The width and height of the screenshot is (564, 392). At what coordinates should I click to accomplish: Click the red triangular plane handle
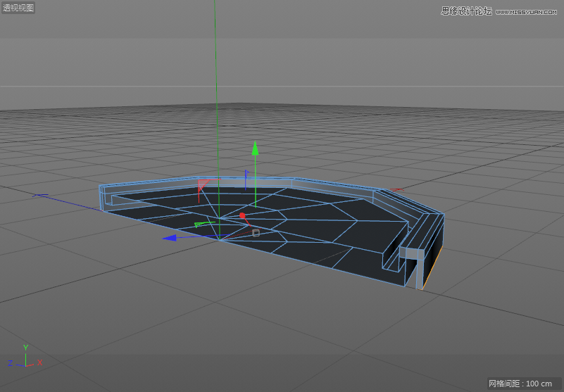(x=203, y=185)
